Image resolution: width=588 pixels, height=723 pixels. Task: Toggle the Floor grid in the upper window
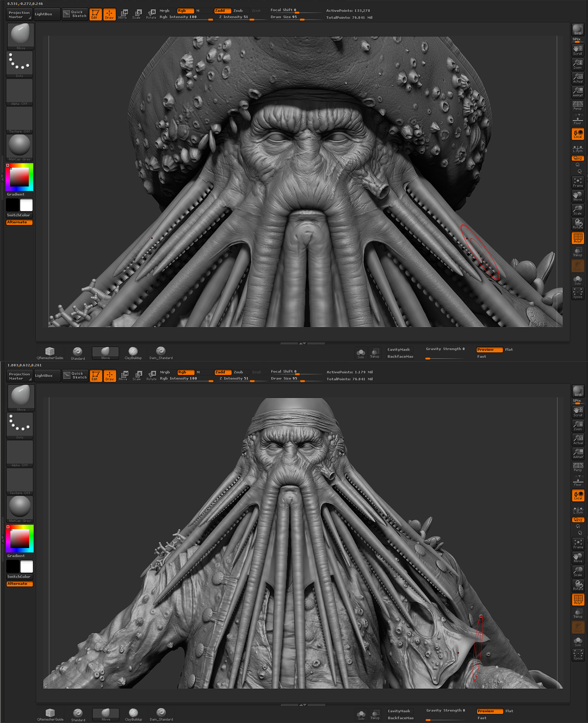point(578,120)
